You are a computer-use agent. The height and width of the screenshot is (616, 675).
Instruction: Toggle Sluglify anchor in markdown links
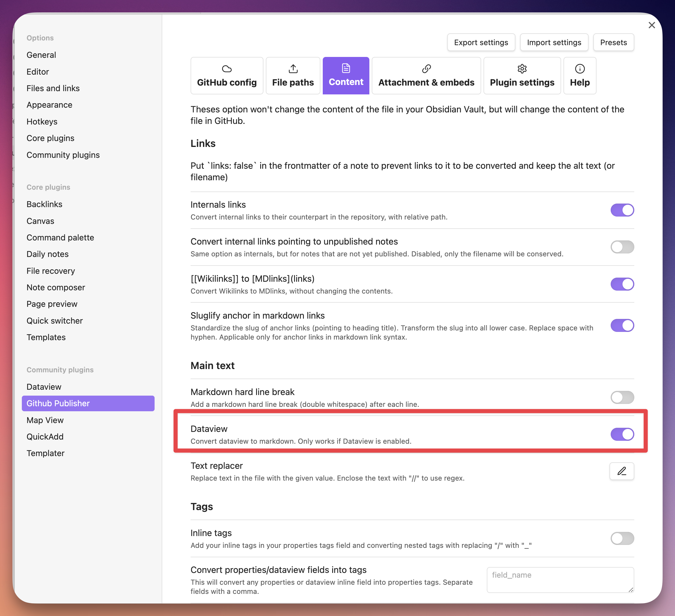click(622, 325)
